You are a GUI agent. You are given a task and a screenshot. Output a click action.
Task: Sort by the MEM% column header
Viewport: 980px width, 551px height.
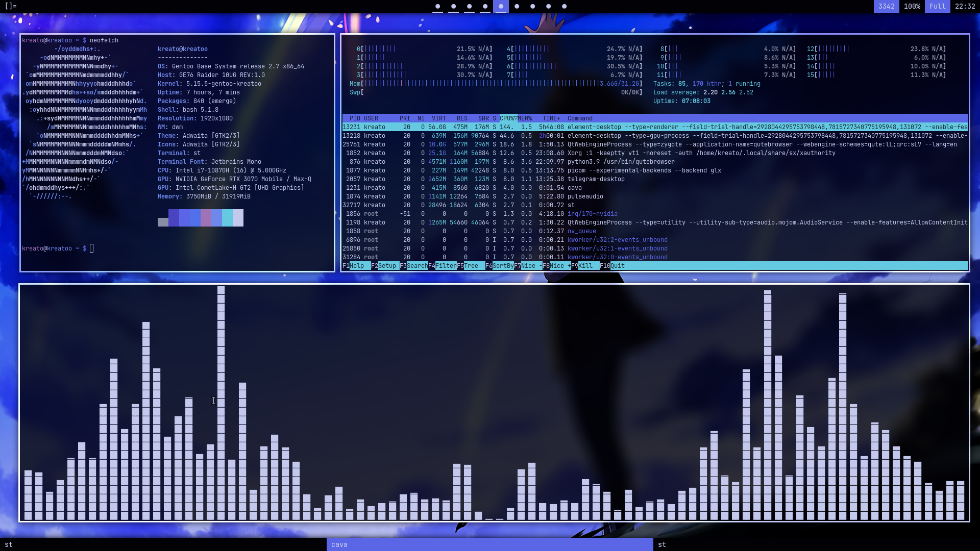tap(525, 118)
